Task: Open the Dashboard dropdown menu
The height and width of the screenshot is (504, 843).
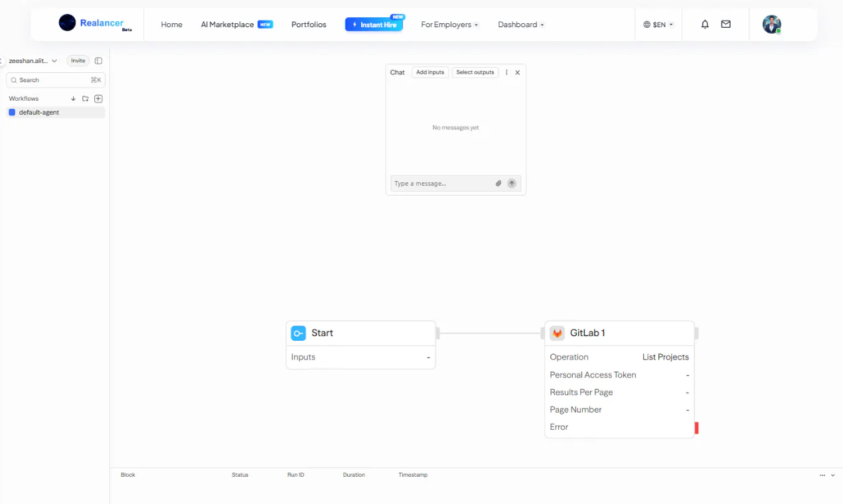Action: [x=521, y=25]
